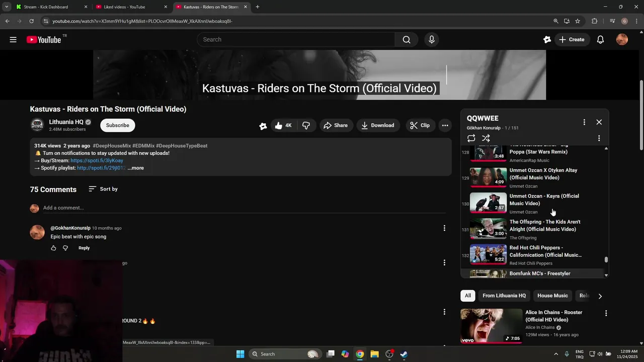
Task: Select Bomfunk MC's - Freestyler entry
Action: pyautogui.click(x=531, y=274)
